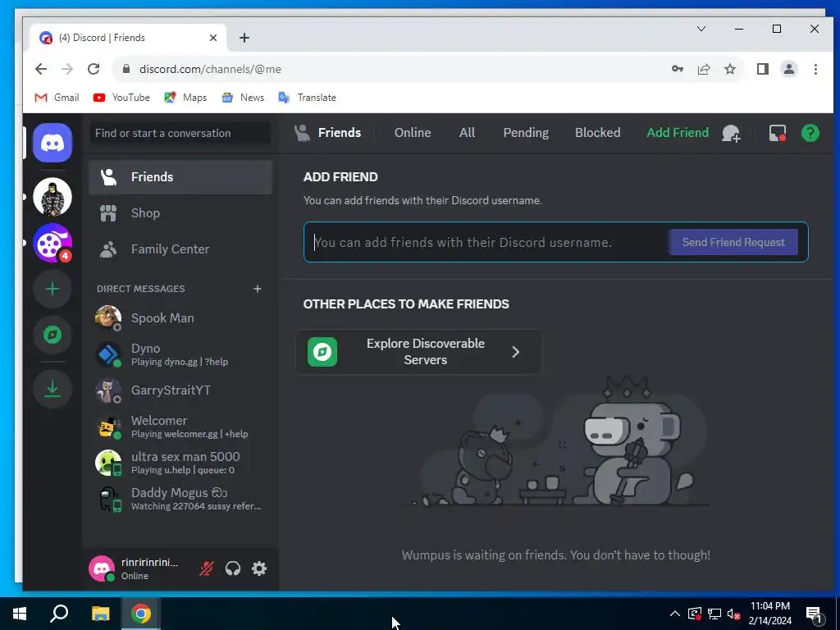840x630 pixels.
Task: Click the share page icon in address bar
Action: tap(703, 69)
